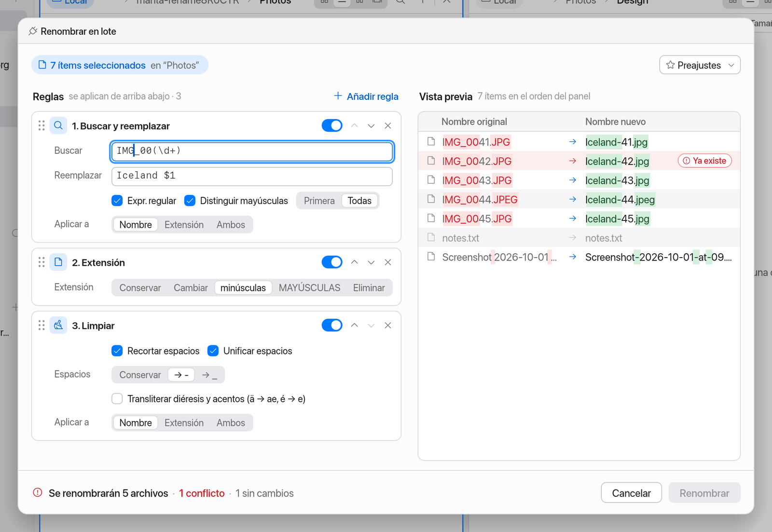Select Ambos in Limpiar Aplicar a
Viewport: 772px width, 532px height.
231,423
